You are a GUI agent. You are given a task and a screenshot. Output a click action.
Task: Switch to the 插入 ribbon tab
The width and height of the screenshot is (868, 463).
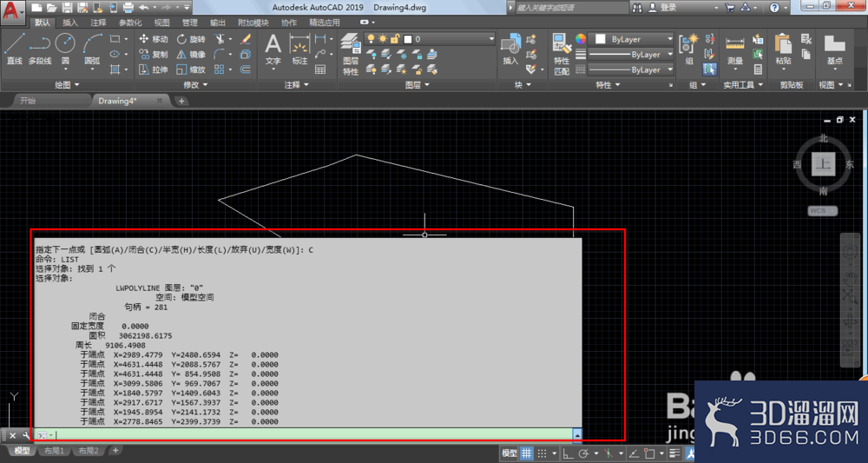tap(70, 23)
